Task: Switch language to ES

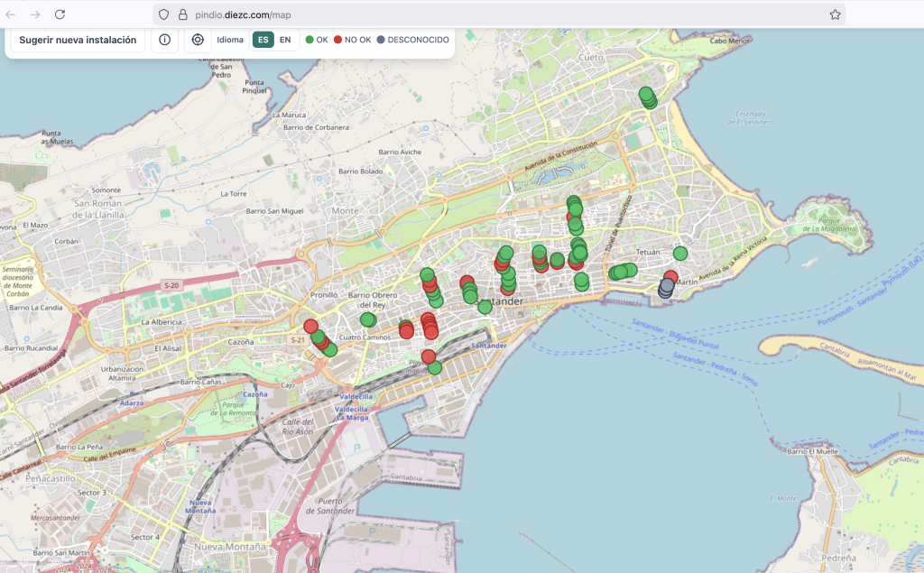Action: (x=263, y=40)
